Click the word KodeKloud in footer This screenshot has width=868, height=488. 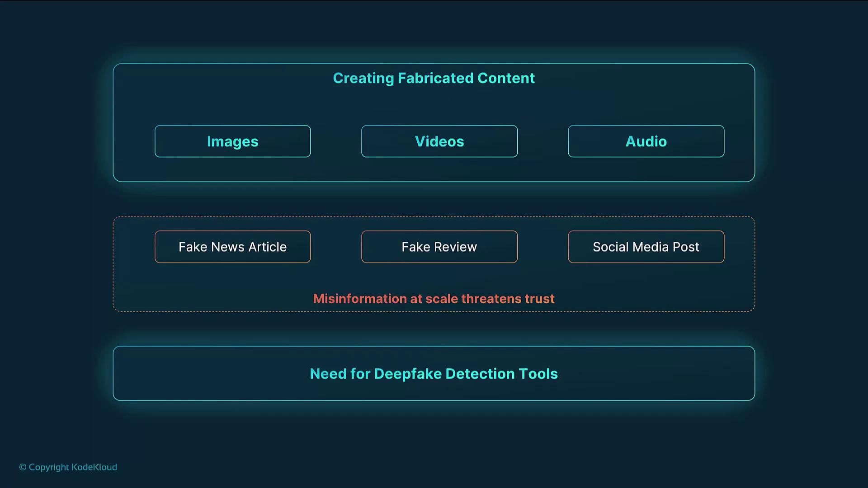pyautogui.click(x=94, y=467)
